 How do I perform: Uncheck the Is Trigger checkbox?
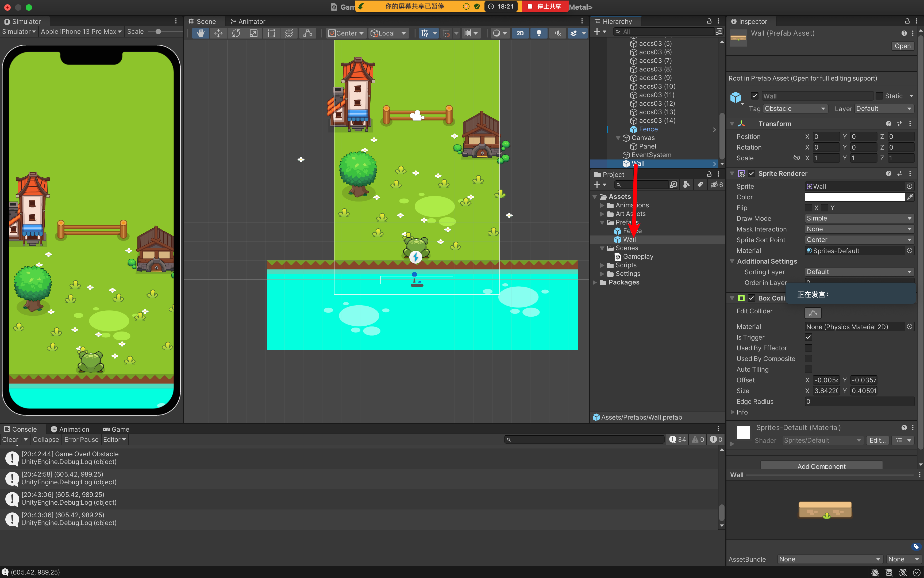(808, 337)
